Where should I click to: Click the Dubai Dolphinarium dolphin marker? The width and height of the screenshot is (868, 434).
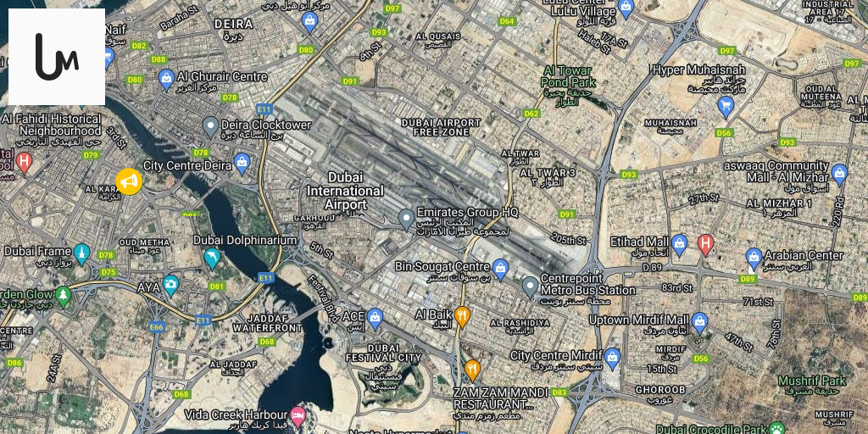pos(212,258)
